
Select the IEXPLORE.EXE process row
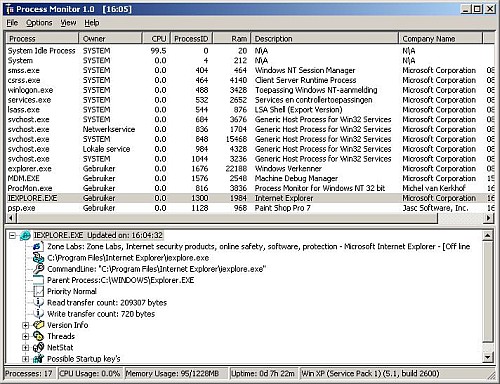250,198
